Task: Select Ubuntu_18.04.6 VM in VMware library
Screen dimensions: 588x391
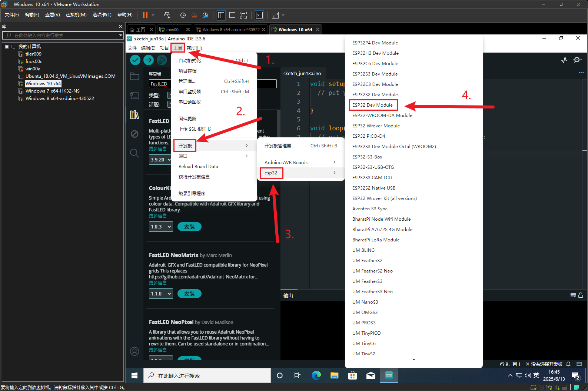Action: [x=70, y=76]
